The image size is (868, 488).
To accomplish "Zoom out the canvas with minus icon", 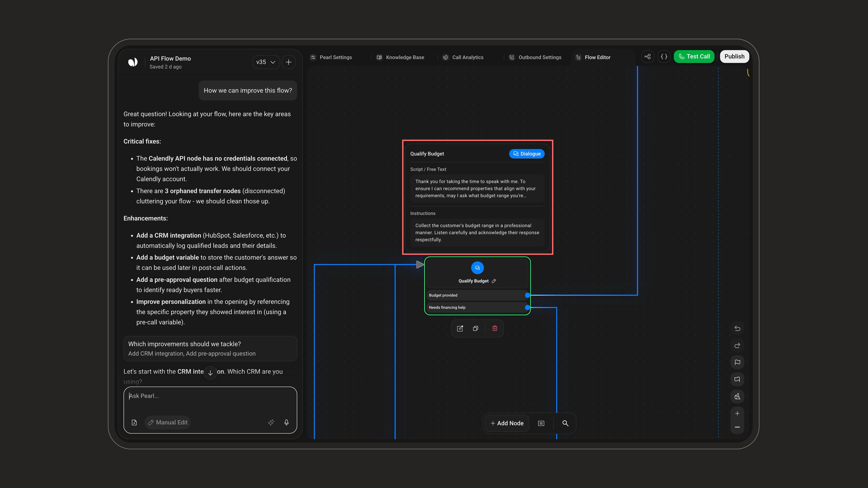I will (x=737, y=427).
